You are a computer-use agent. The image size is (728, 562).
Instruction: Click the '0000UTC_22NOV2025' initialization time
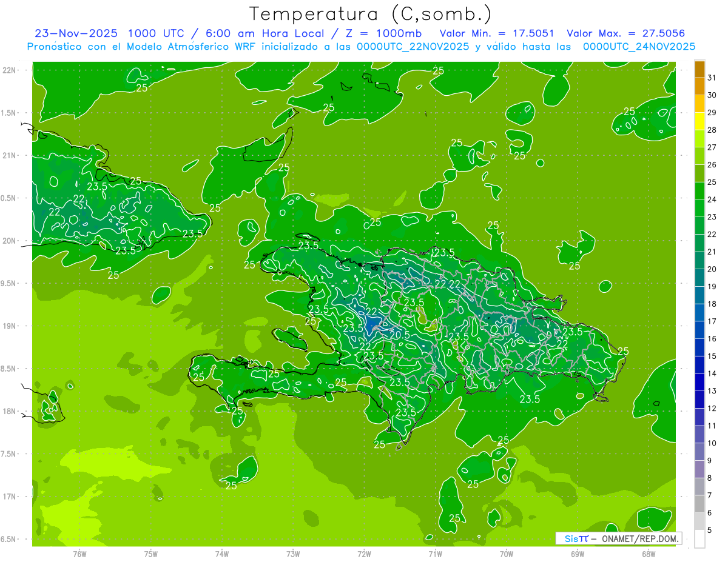[413, 47]
